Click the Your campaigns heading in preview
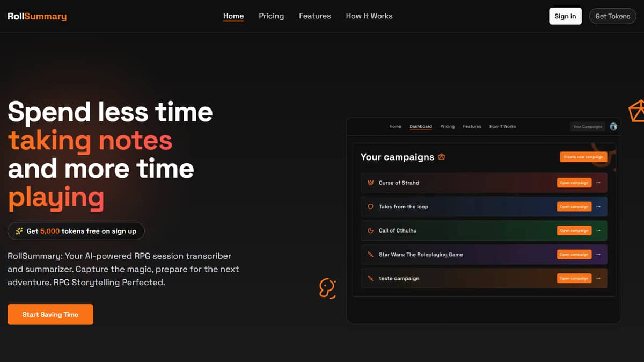644x362 pixels. [x=397, y=157]
